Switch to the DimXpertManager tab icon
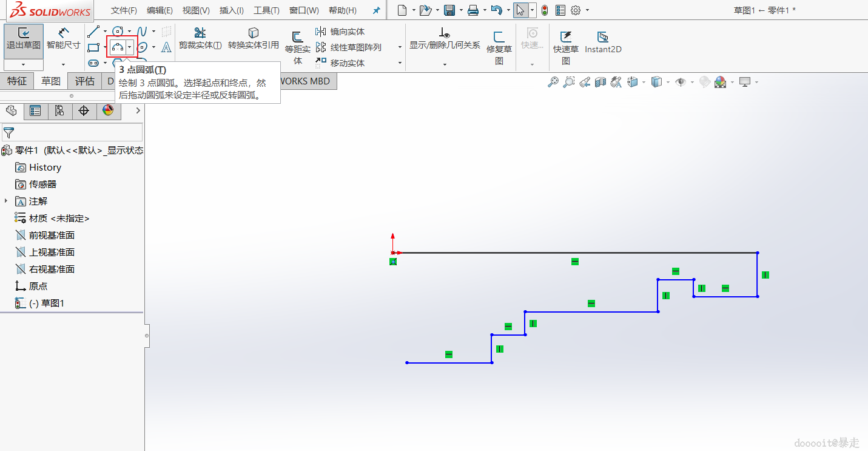 point(84,110)
